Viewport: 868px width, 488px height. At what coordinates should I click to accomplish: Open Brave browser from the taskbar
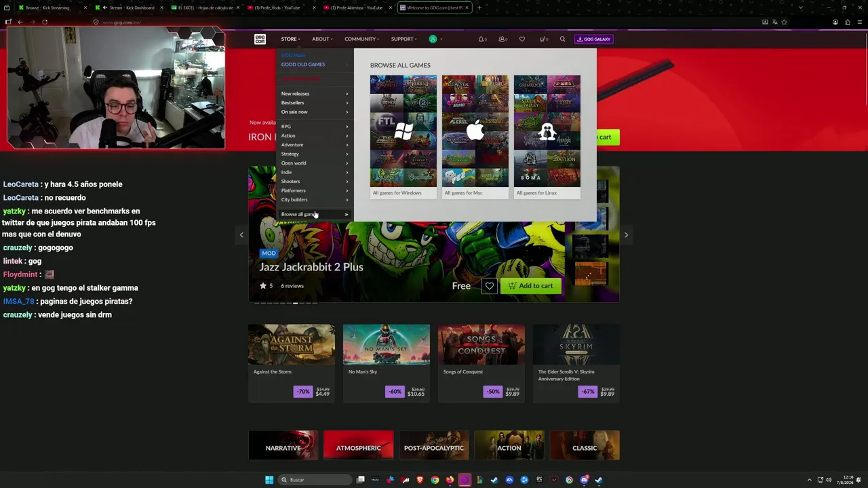coord(420,480)
